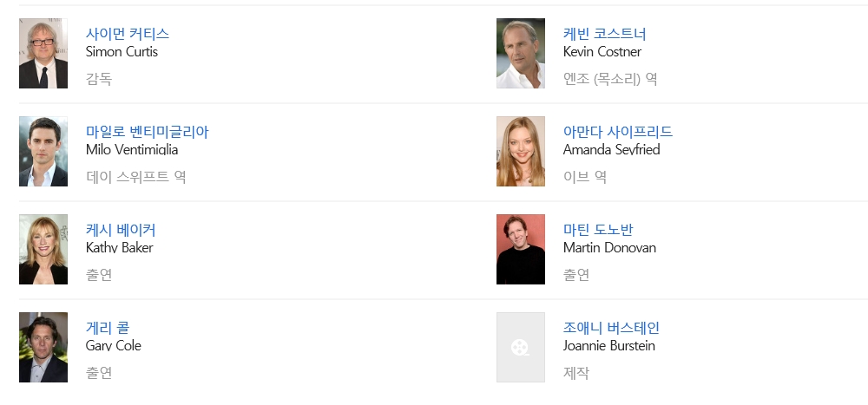Image resolution: width=868 pixels, height=405 pixels.
Task: Open the 조애니 버스테인 link
Action: coord(611,328)
